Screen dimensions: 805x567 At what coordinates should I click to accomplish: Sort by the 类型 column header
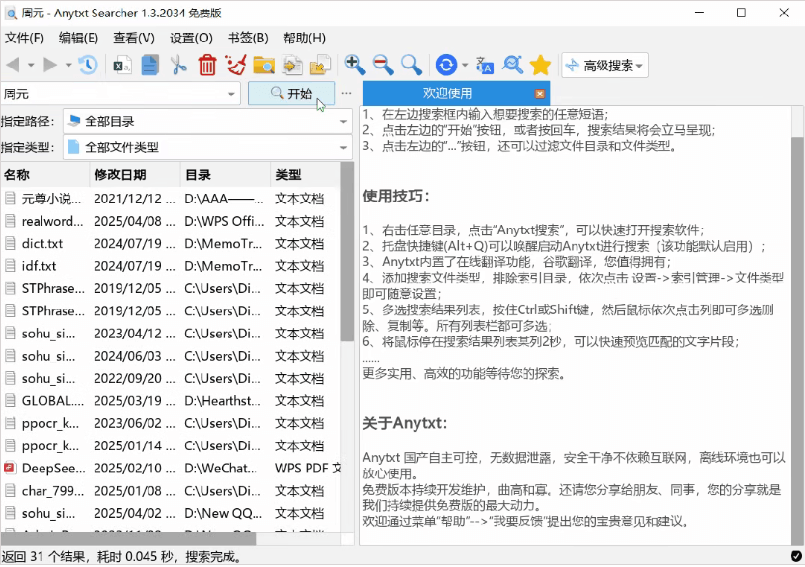click(305, 175)
